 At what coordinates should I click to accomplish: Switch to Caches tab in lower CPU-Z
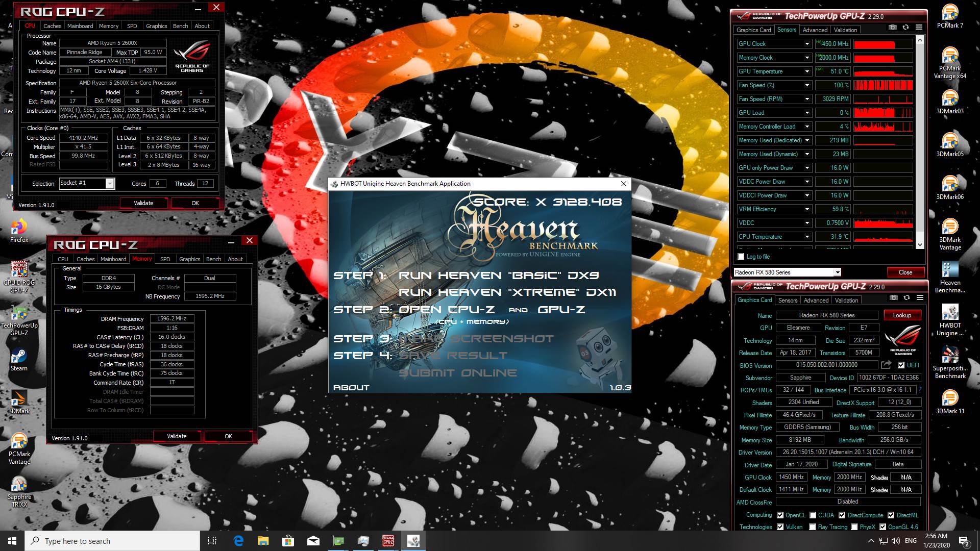85,259
